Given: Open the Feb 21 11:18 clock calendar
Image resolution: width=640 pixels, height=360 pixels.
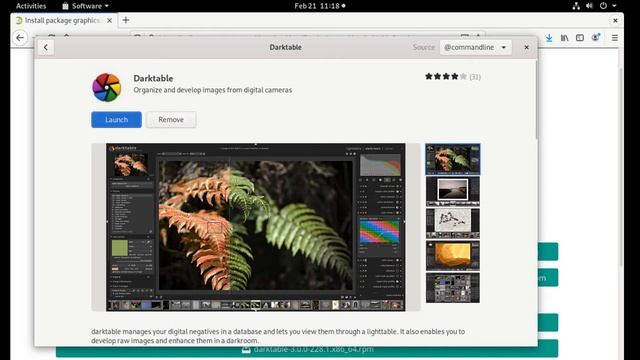Looking at the screenshot, I should 320,6.
